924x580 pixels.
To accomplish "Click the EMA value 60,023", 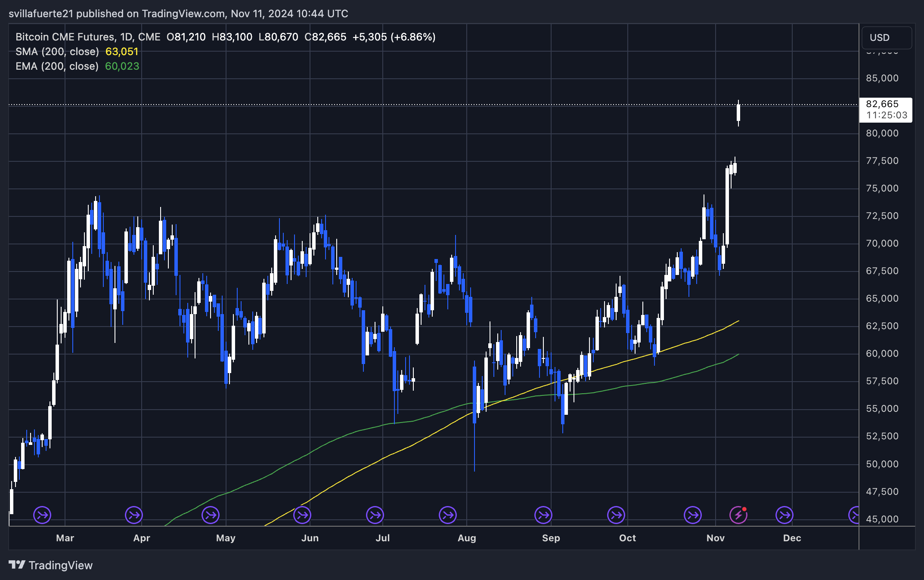I will pyautogui.click(x=122, y=66).
